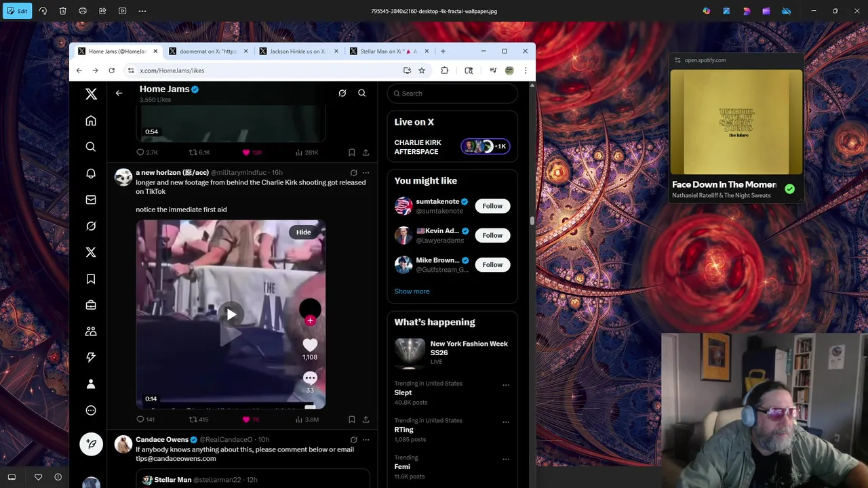Open New York Fashion Week SS26 item

(x=452, y=352)
